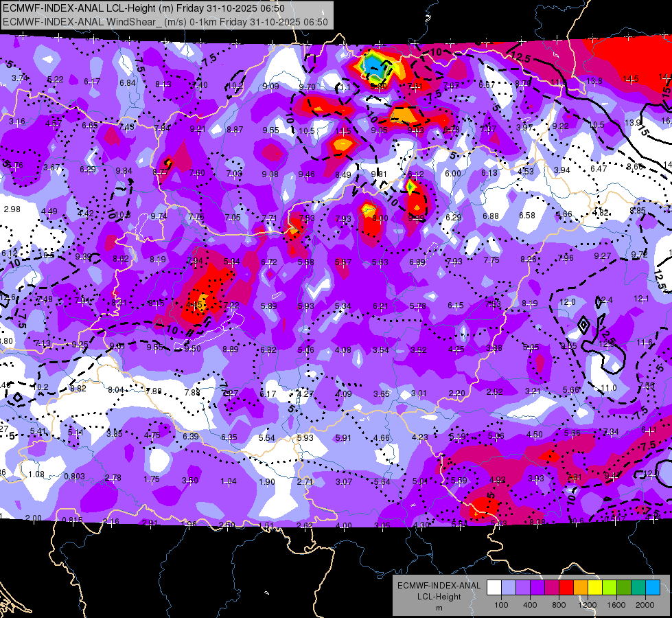Click the legend LCL-Height label
672x618 pixels.
(x=439, y=597)
